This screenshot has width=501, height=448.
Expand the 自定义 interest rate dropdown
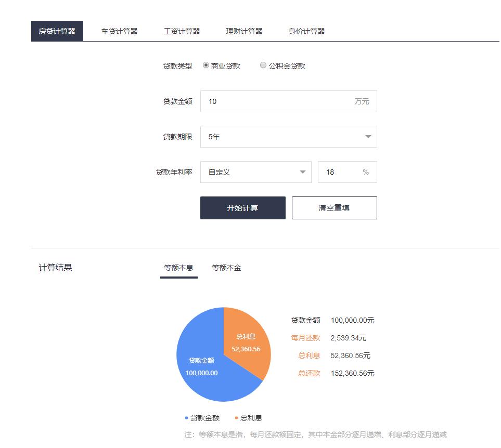point(255,172)
